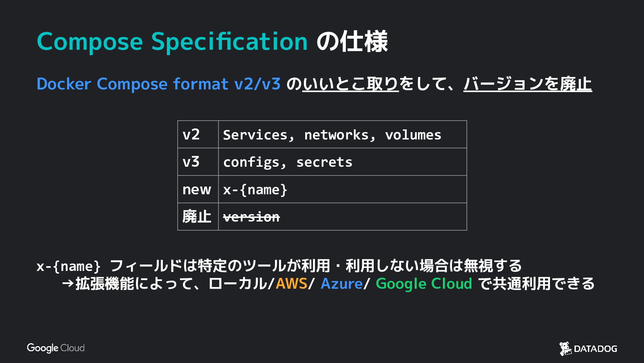
Task: Click the DATADOG wordmark text
Action: coord(595,349)
